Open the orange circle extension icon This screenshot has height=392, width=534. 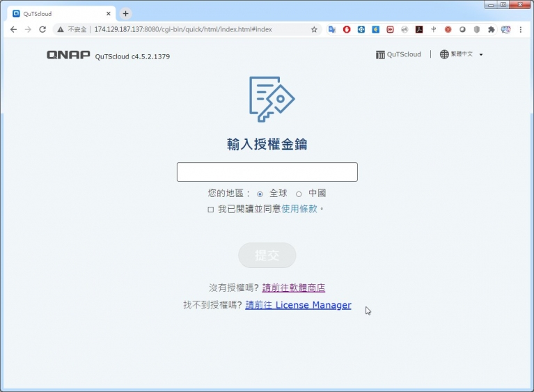(x=448, y=30)
